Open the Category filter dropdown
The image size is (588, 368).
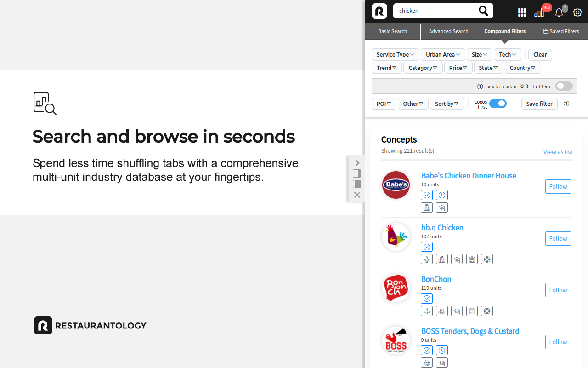pyautogui.click(x=423, y=68)
